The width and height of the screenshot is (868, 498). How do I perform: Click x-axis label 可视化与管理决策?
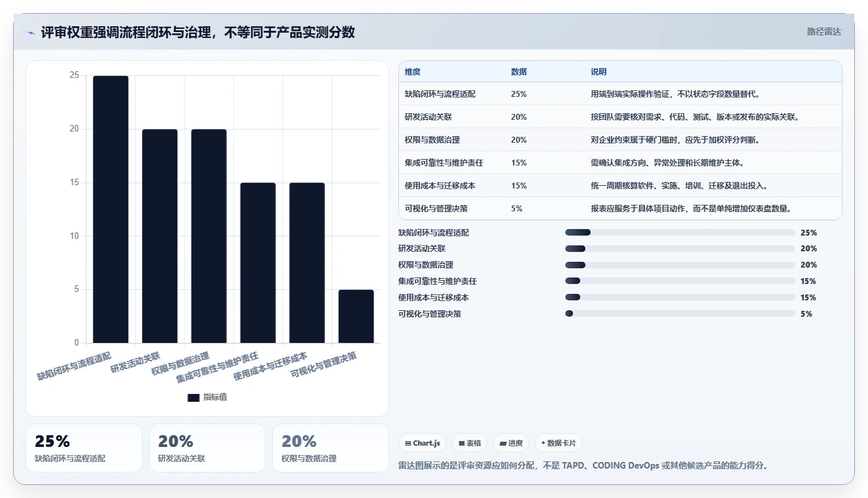pos(324,365)
